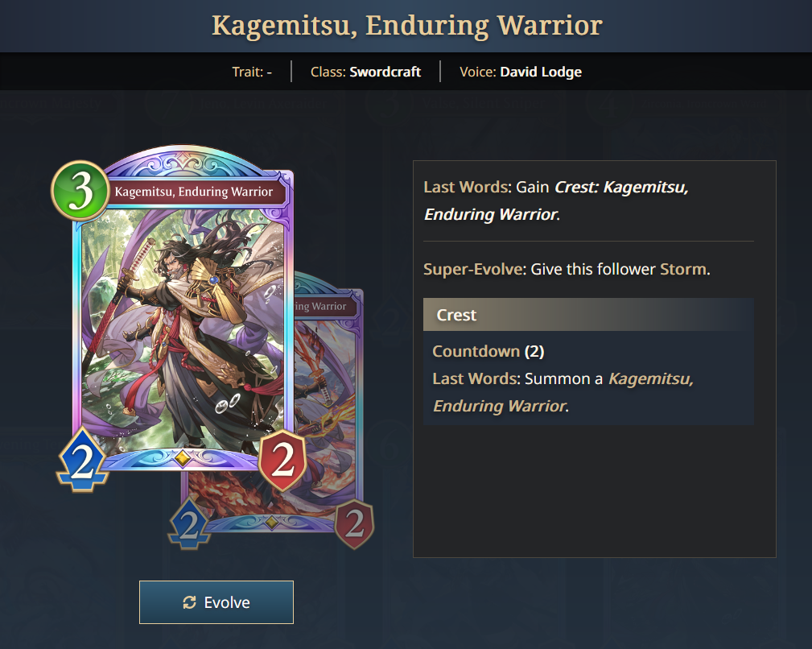Open the Crest: Kagemitsu, Enduring Warrior link
The height and width of the screenshot is (649, 812).
click(556, 200)
